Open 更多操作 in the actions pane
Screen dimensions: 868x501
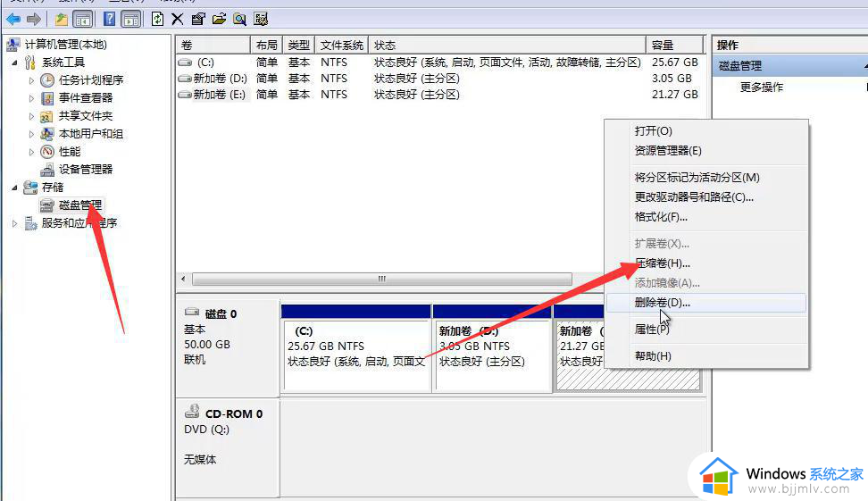click(x=762, y=88)
